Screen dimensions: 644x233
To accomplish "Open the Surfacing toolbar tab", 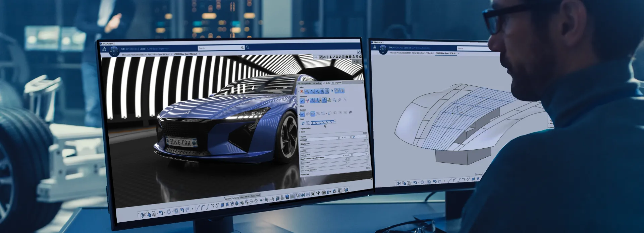I will 235,198.
